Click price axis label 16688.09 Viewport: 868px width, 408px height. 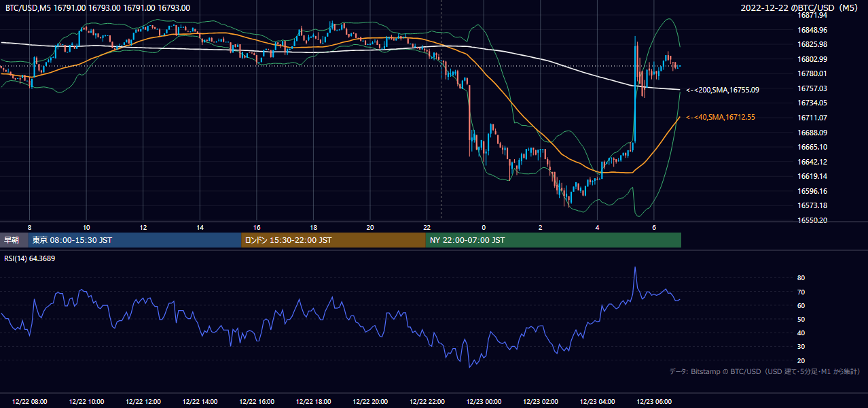point(812,133)
